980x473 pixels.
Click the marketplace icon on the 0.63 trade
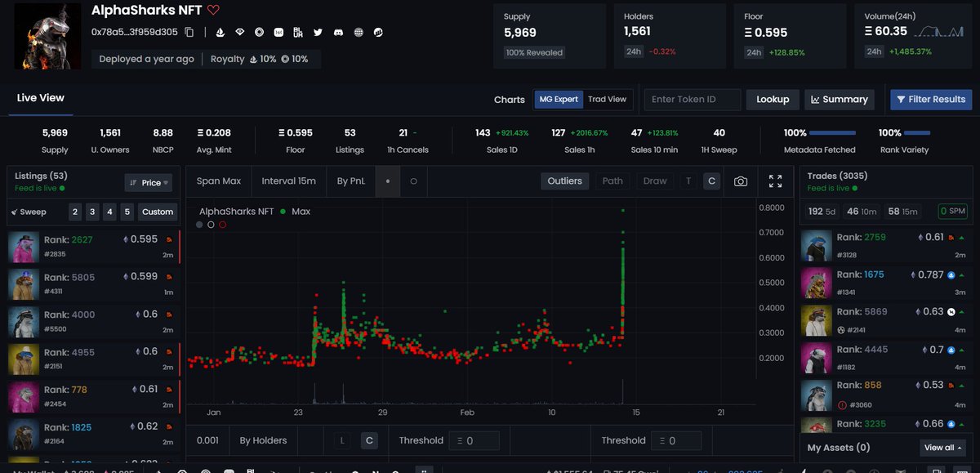(x=951, y=312)
